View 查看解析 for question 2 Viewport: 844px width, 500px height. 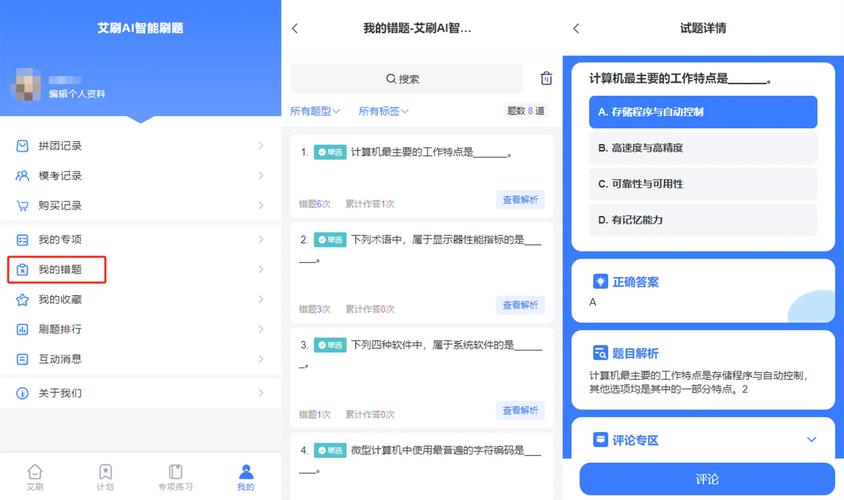[x=520, y=305]
